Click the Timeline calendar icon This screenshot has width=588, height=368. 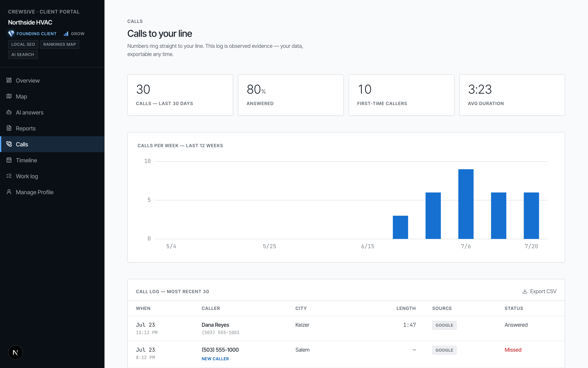tap(9, 160)
